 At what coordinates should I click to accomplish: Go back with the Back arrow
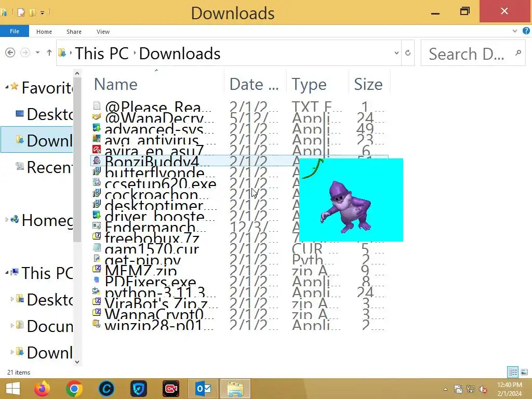pyautogui.click(x=10, y=52)
